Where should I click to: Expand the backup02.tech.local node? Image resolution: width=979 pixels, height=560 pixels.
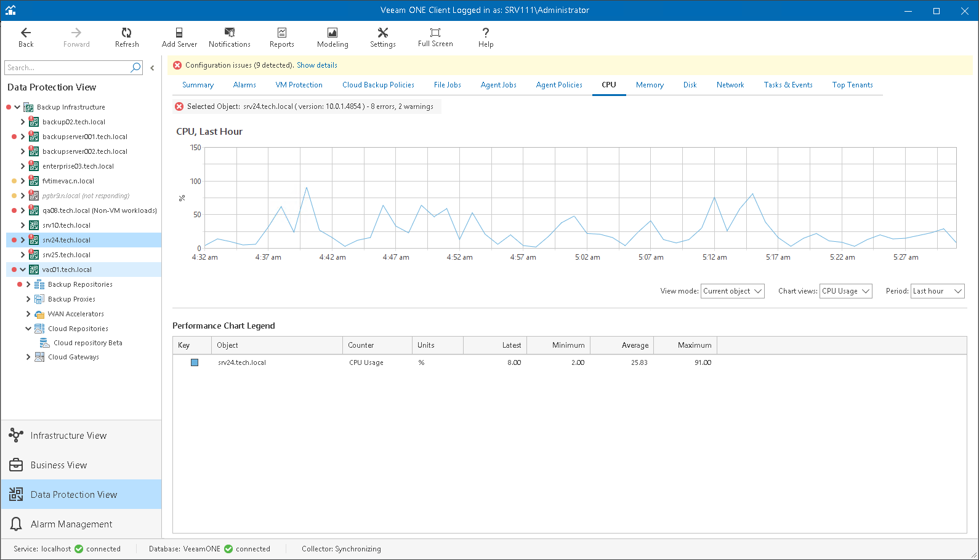pyautogui.click(x=23, y=122)
